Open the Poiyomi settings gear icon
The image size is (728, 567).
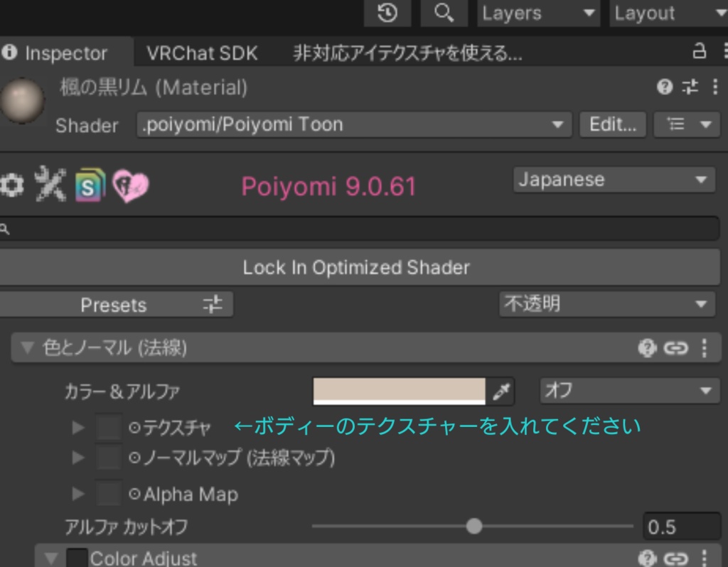[10, 185]
